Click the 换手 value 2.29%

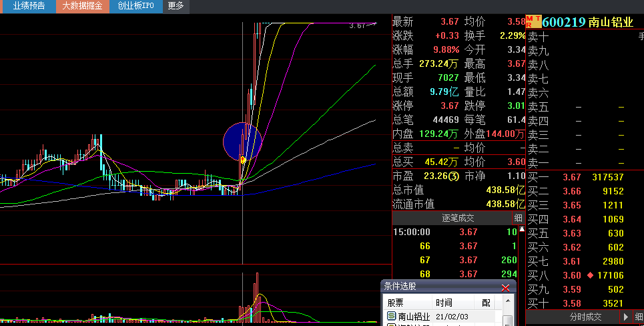(x=513, y=36)
